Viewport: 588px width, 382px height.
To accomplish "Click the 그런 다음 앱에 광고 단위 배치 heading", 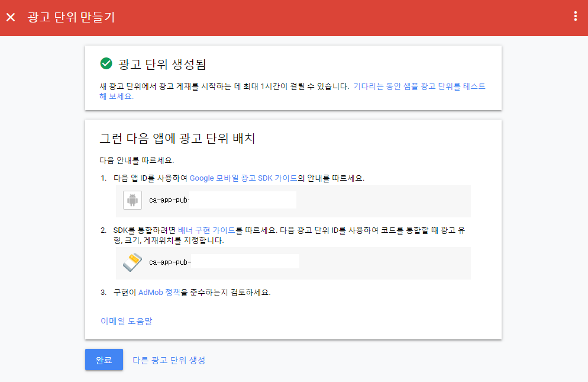I will (x=177, y=139).
